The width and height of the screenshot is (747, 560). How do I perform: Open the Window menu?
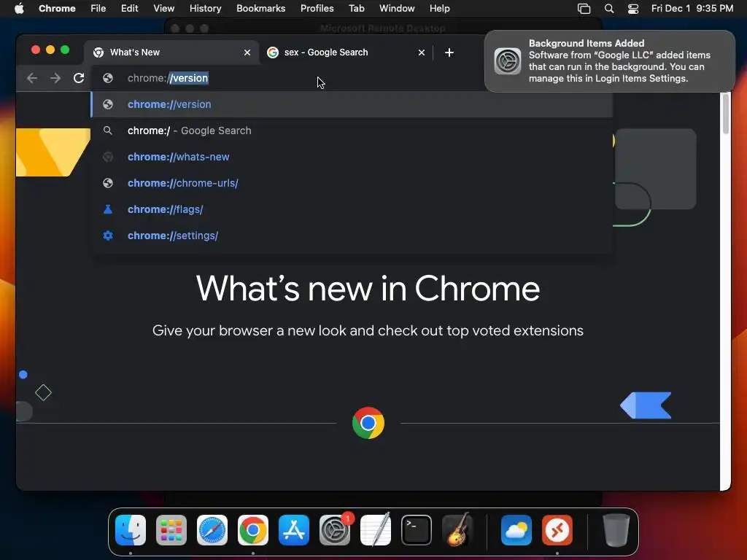(397, 9)
